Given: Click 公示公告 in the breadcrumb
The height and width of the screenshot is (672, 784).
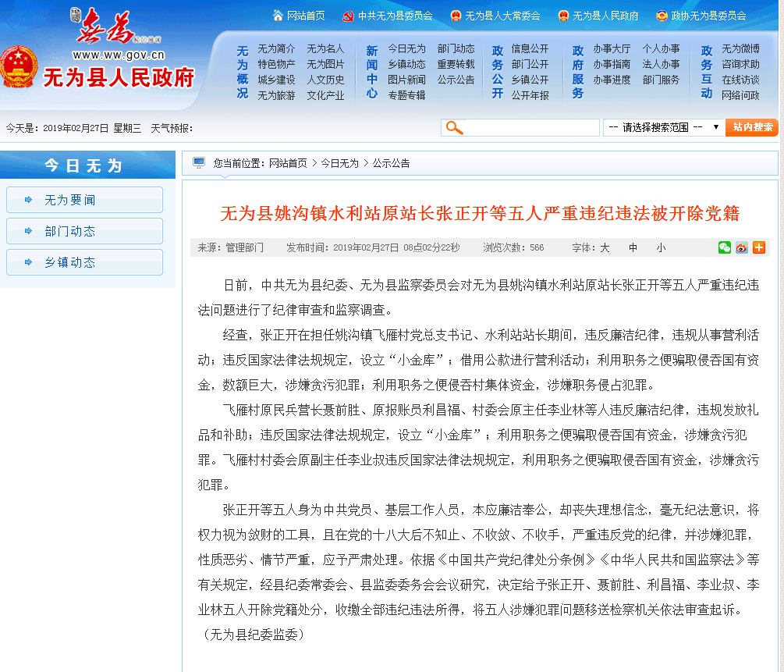Looking at the screenshot, I should tap(391, 163).
